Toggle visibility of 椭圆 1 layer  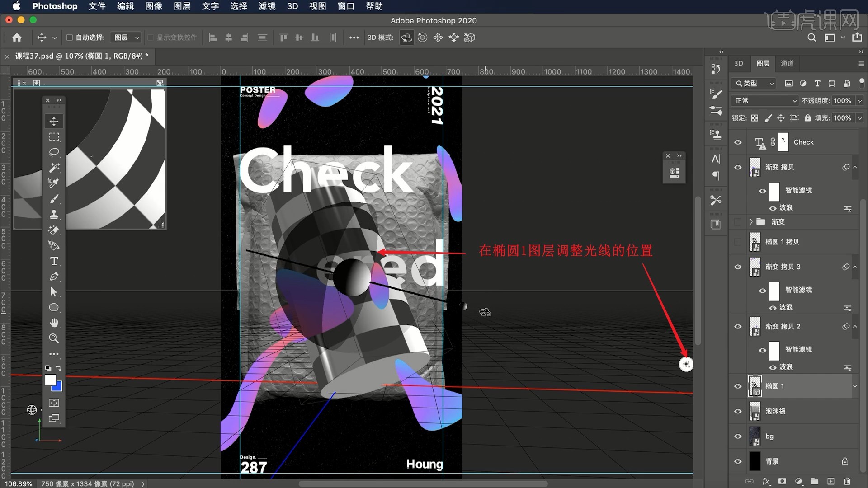[x=738, y=386]
